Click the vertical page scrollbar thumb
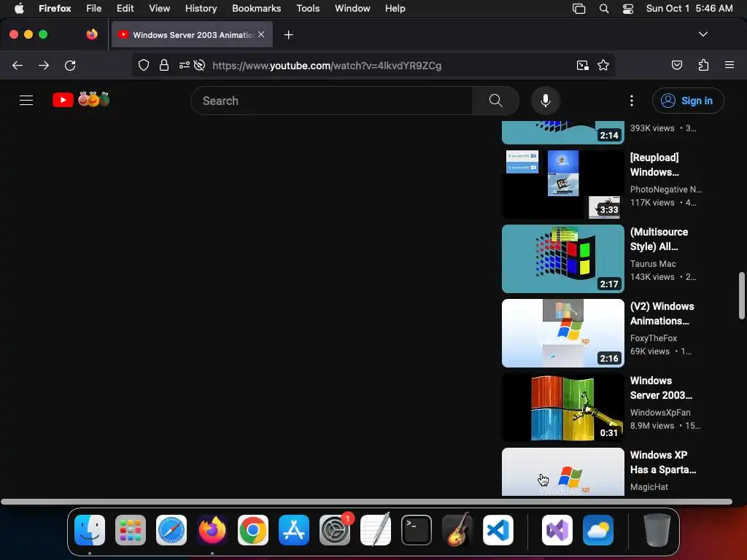Viewport: 747px width, 560px height. [x=741, y=295]
